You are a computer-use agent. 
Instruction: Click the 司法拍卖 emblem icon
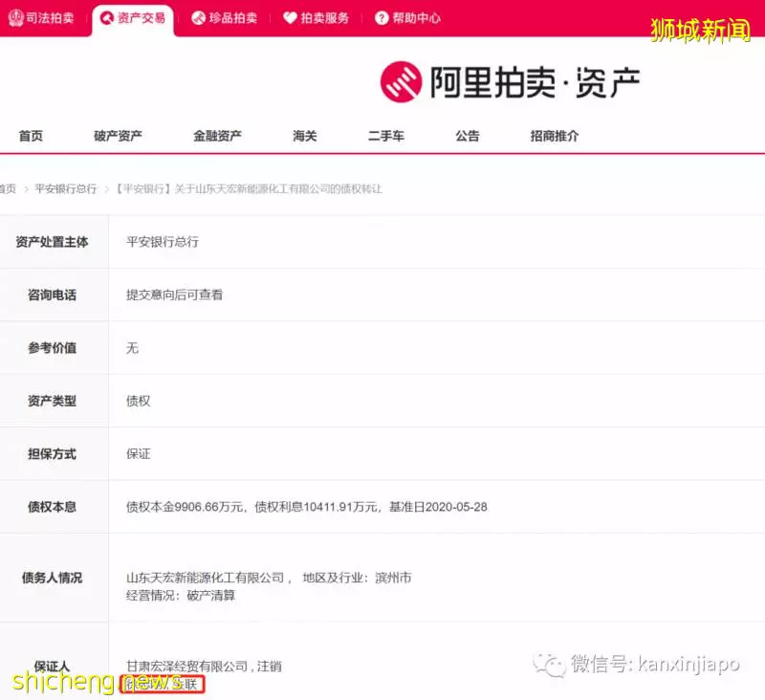(15, 18)
